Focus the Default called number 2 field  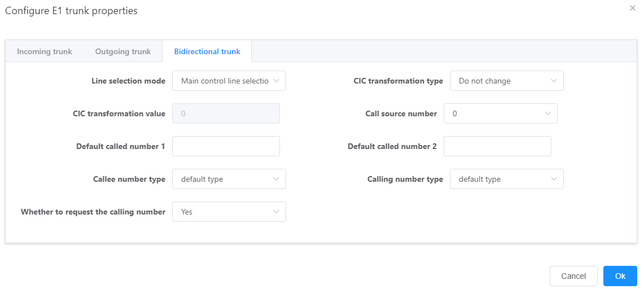(497, 147)
